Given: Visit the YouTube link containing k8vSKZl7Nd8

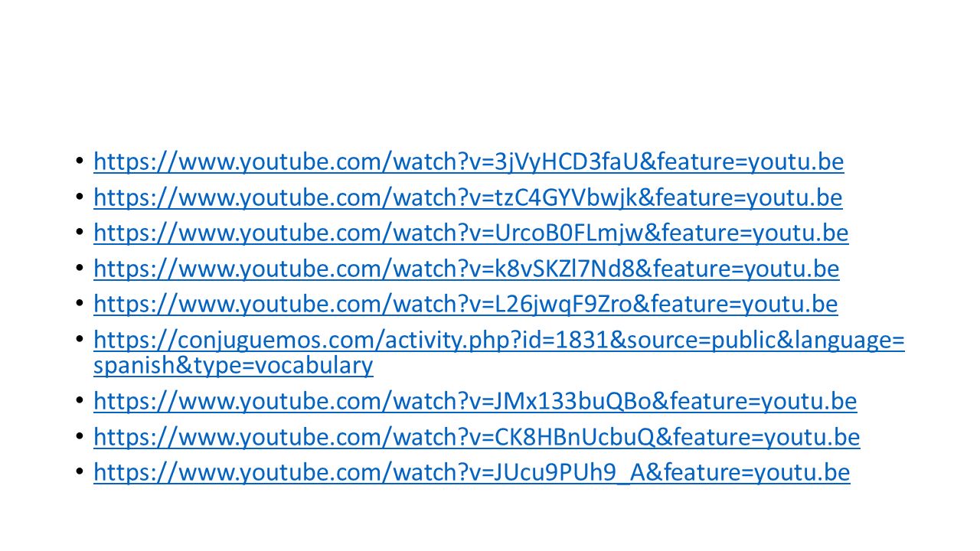Looking at the screenshot, I should click(x=466, y=269).
